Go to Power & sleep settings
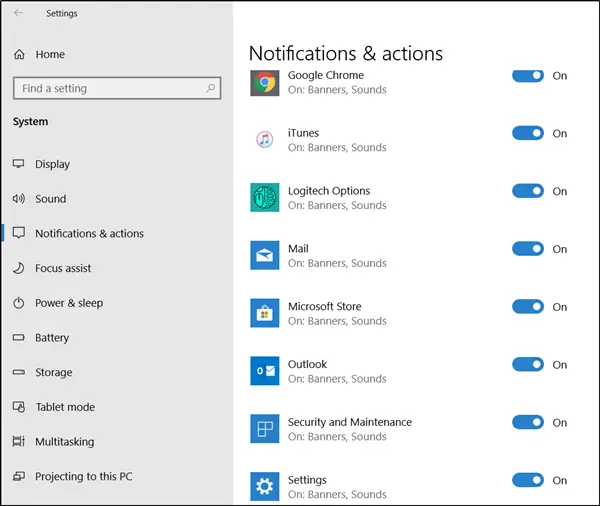The image size is (600, 506). [68, 303]
